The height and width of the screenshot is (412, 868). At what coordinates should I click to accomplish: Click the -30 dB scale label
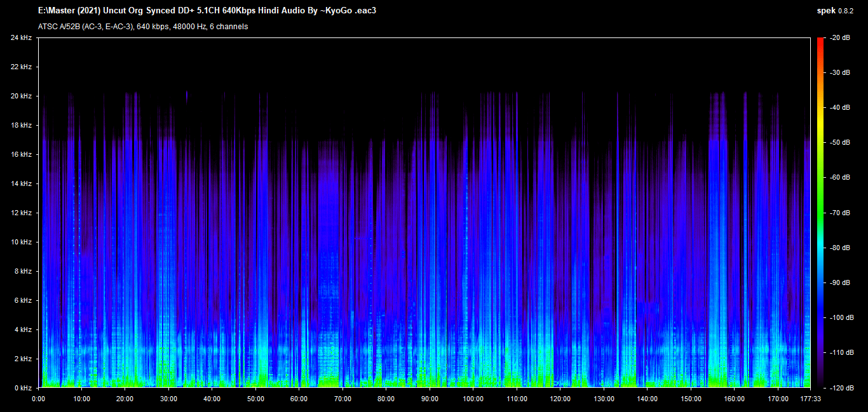coord(839,73)
